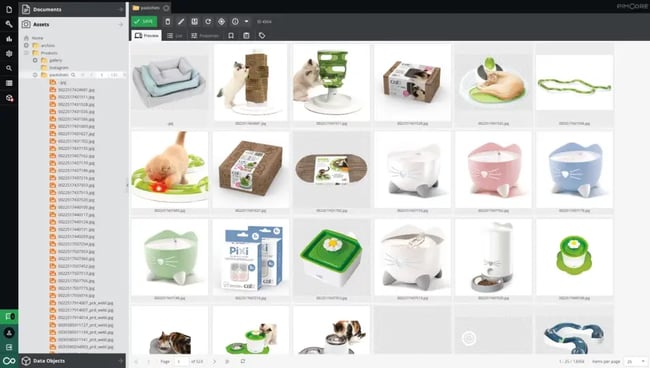Go to the previous page of thumbnails
The image size is (650, 368).
tap(148, 361)
